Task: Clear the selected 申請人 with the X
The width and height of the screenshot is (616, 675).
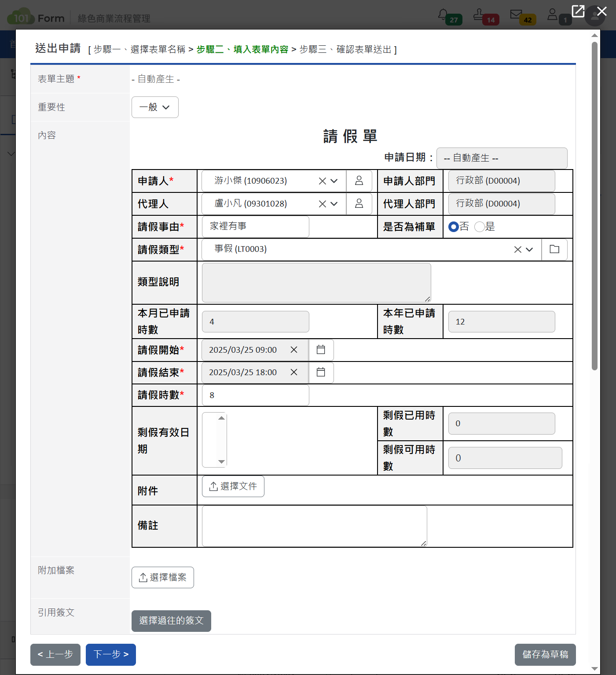Action: click(322, 181)
